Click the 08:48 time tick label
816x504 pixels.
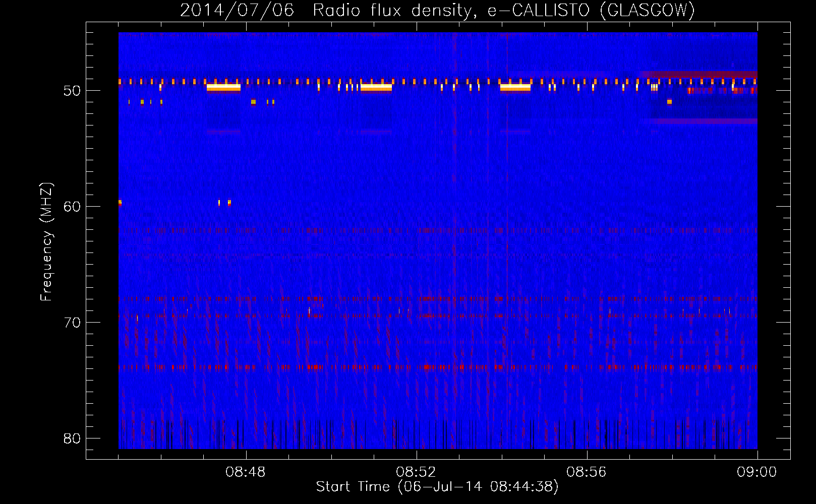coord(246,472)
